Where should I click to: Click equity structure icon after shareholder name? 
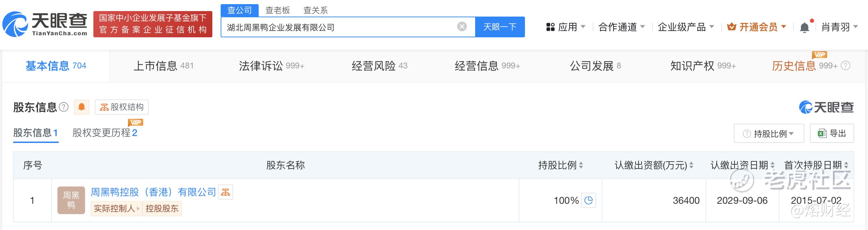click(x=225, y=192)
